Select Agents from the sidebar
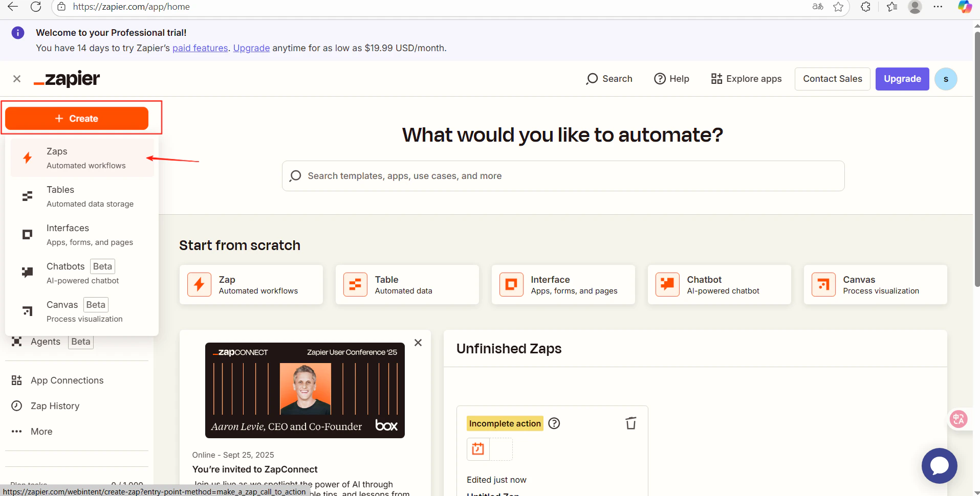The image size is (980, 496). coord(45,341)
